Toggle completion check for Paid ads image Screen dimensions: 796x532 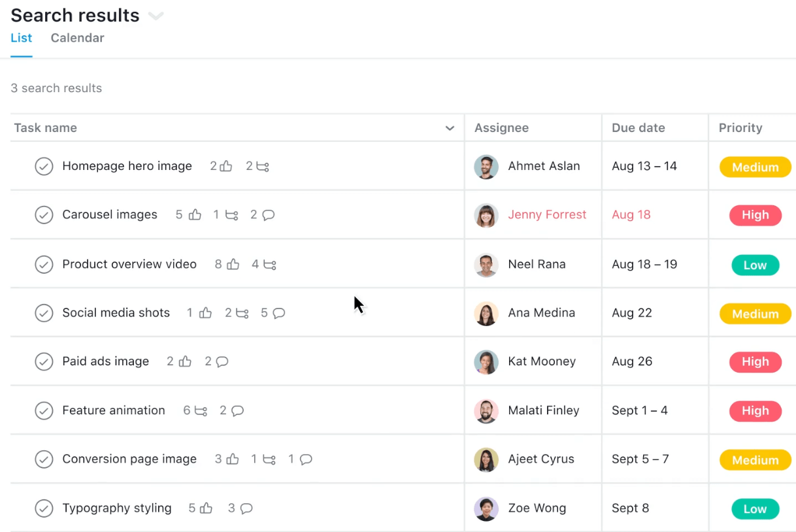[x=44, y=361]
